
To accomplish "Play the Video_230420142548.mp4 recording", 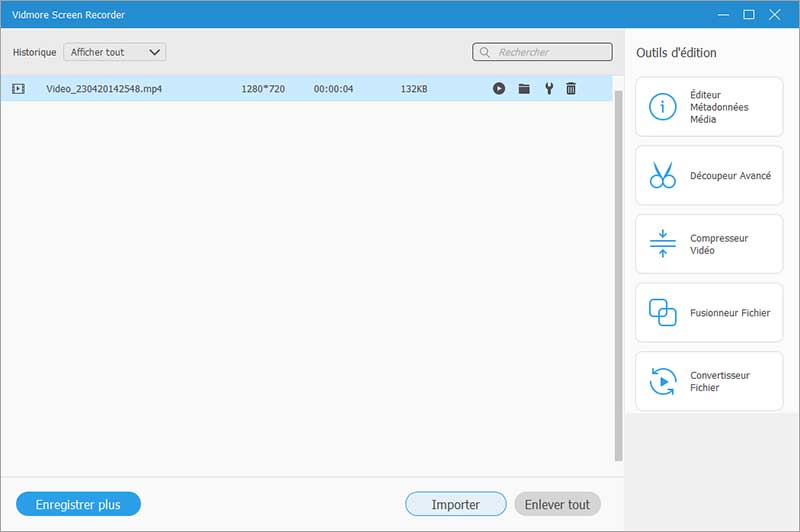I will [499, 89].
